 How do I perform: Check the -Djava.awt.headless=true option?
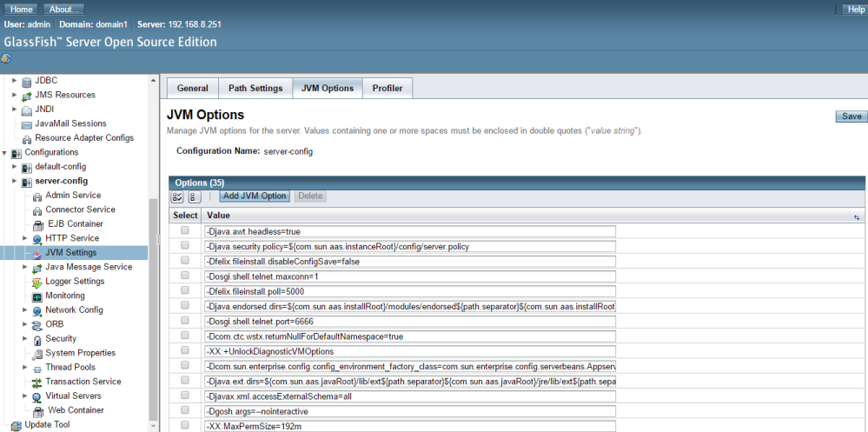pos(185,230)
